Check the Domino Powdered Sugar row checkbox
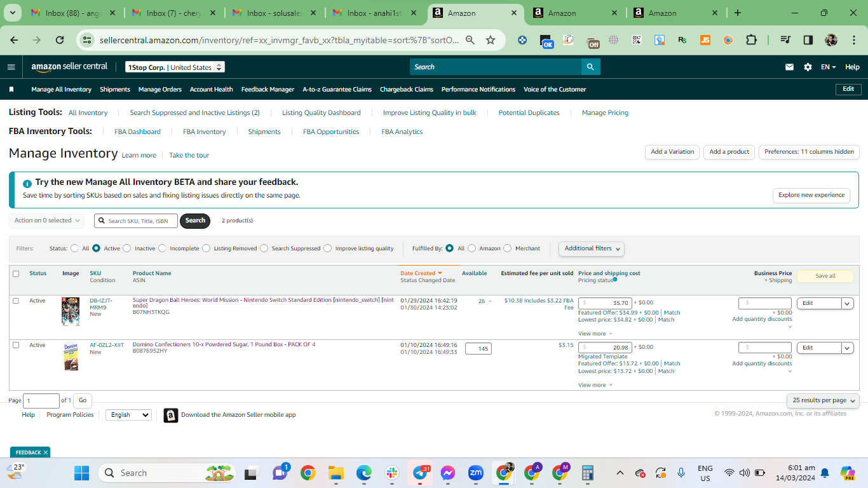The image size is (868, 488). click(x=16, y=345)
